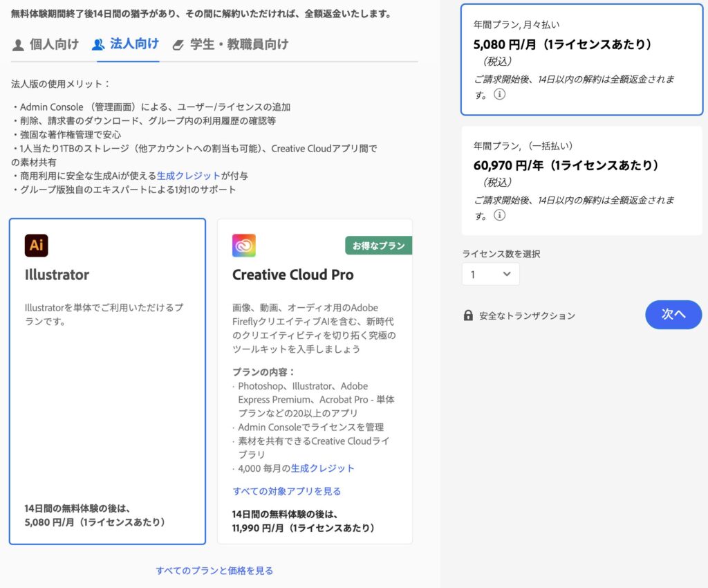Click the Illustrator Ai app icon
Image resolution: width=708 pixels, height=588 pixels.
37,246
